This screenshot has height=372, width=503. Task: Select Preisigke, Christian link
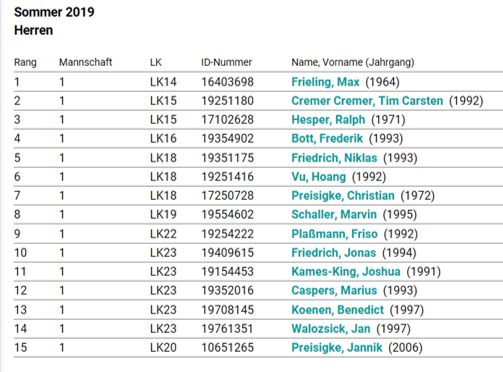pos(343,196)
